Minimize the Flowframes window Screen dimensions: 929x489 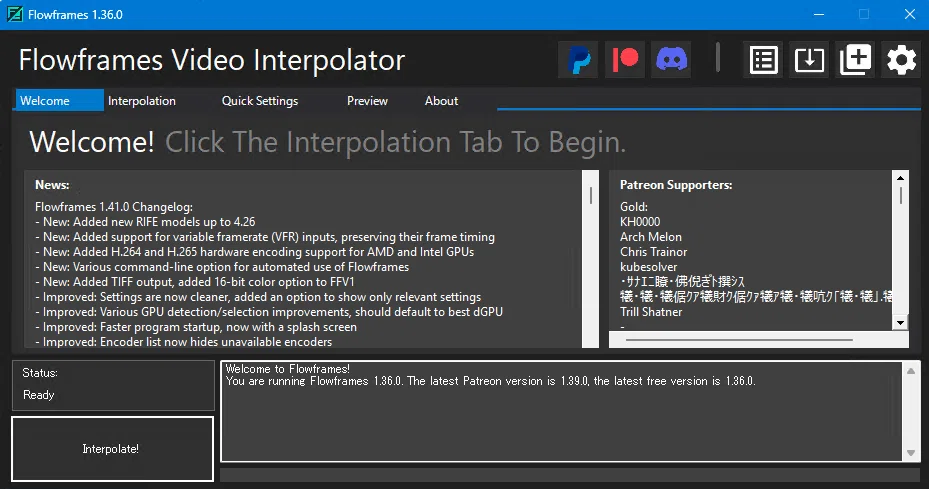[819, 14]
